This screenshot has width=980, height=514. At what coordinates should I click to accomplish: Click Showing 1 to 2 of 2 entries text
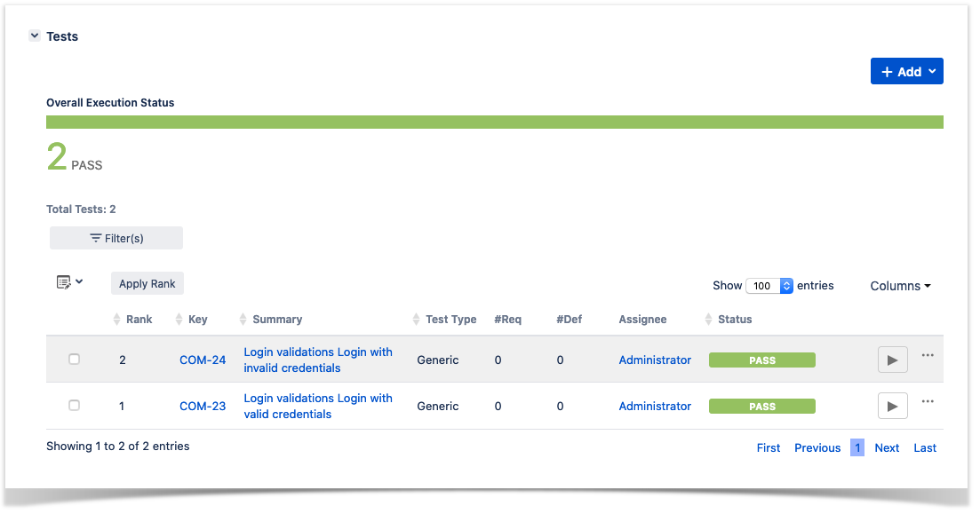(117, 446)
